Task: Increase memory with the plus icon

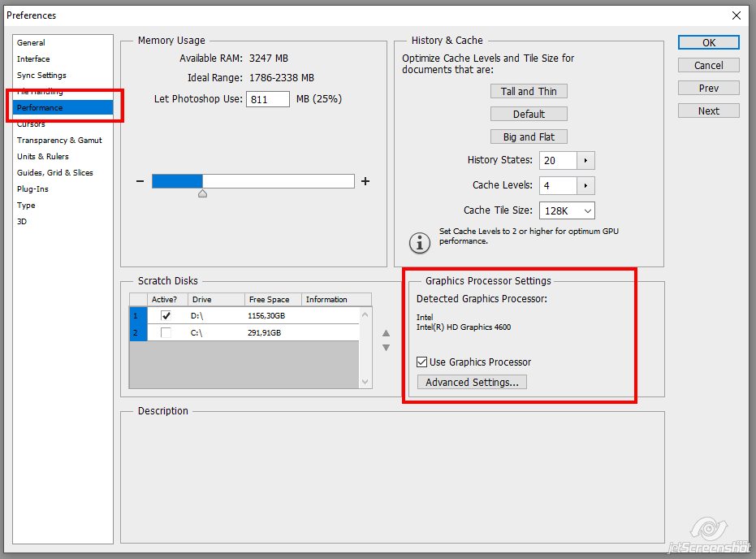Action: click(x=365, y=181)
